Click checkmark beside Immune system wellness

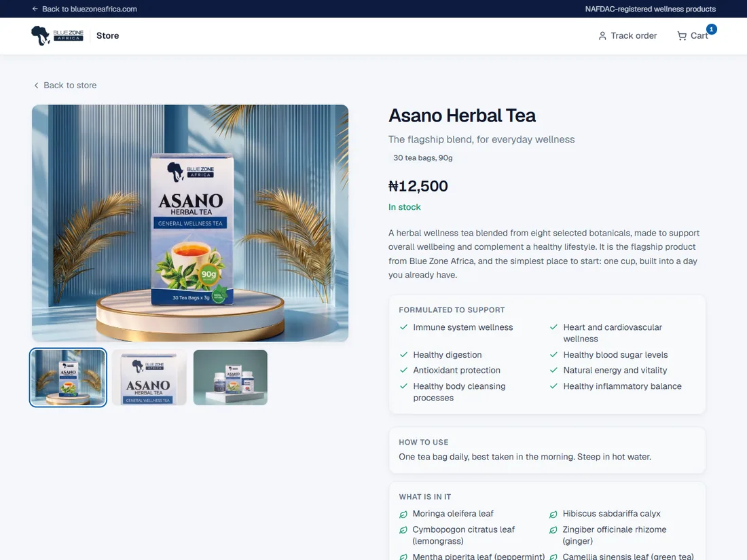(x=403, y=327)
